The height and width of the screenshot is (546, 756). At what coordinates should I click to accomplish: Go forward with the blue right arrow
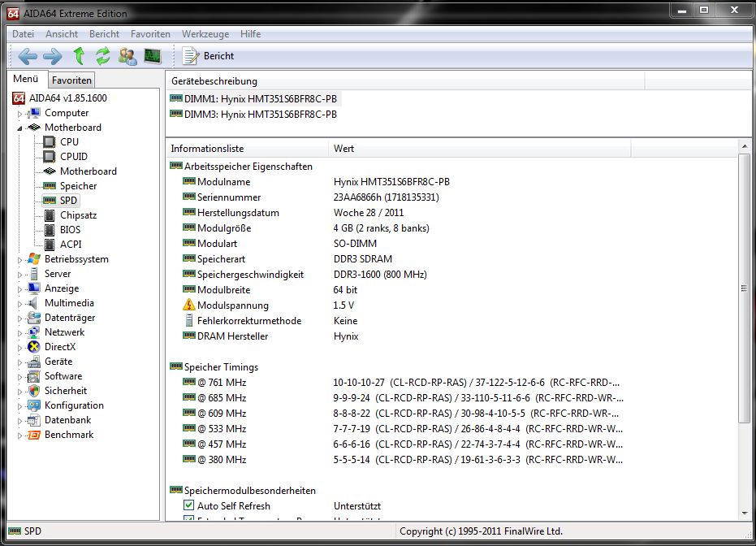pyautogui.click(x=53, y=56)
